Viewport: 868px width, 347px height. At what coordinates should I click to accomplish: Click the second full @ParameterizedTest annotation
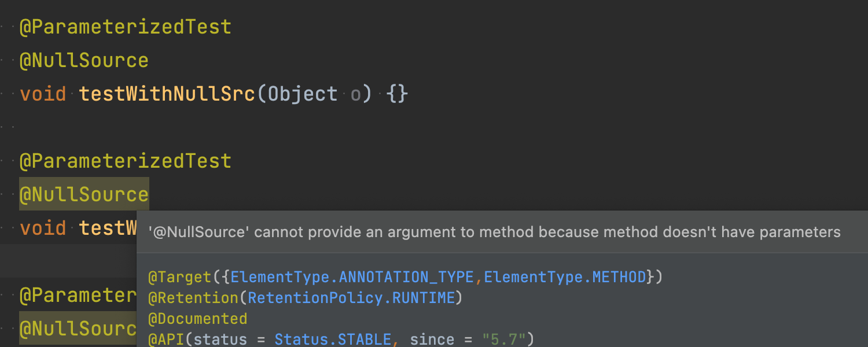[126, 161]
